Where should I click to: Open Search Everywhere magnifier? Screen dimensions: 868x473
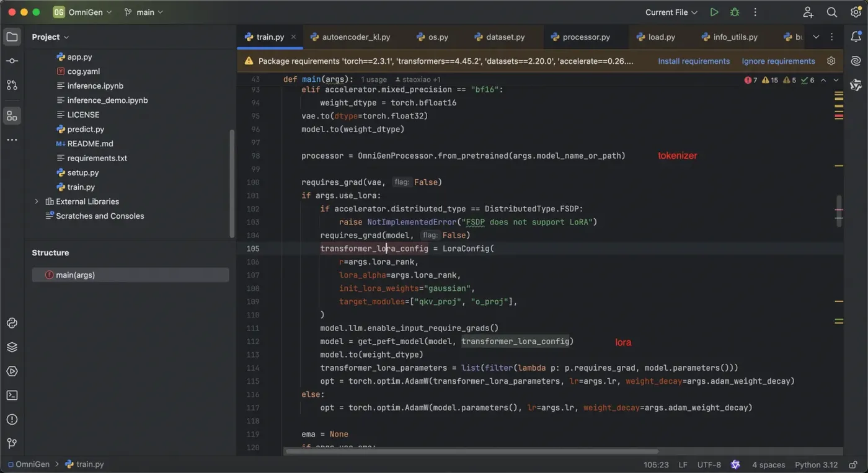(832, 12)
